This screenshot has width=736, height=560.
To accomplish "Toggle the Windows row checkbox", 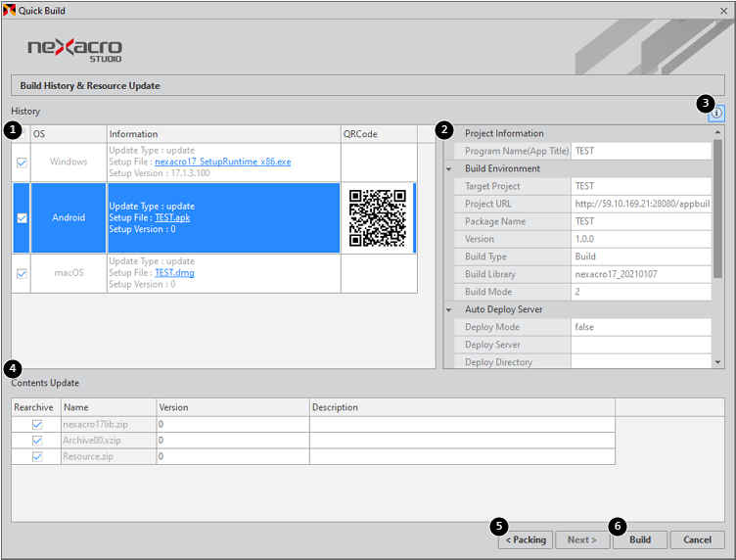I will [22, 163].
